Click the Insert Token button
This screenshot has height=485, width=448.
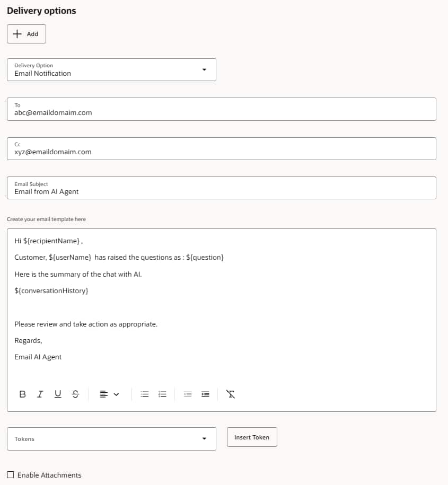pyautogui.click(x=252, y=437)
